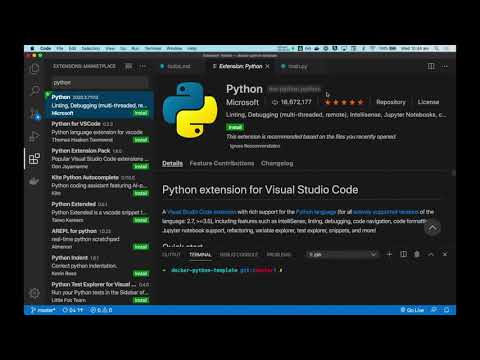Open the editor more actions menu

point(445,66)
